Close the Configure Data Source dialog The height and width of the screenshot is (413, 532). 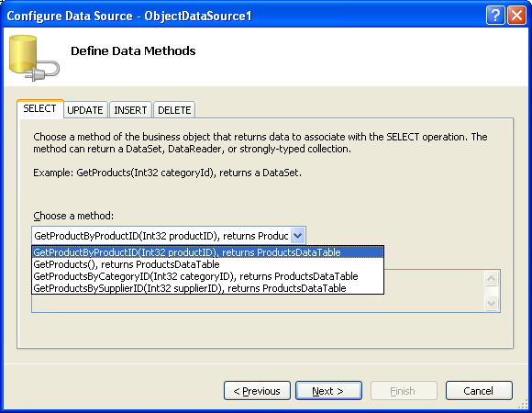516,16
